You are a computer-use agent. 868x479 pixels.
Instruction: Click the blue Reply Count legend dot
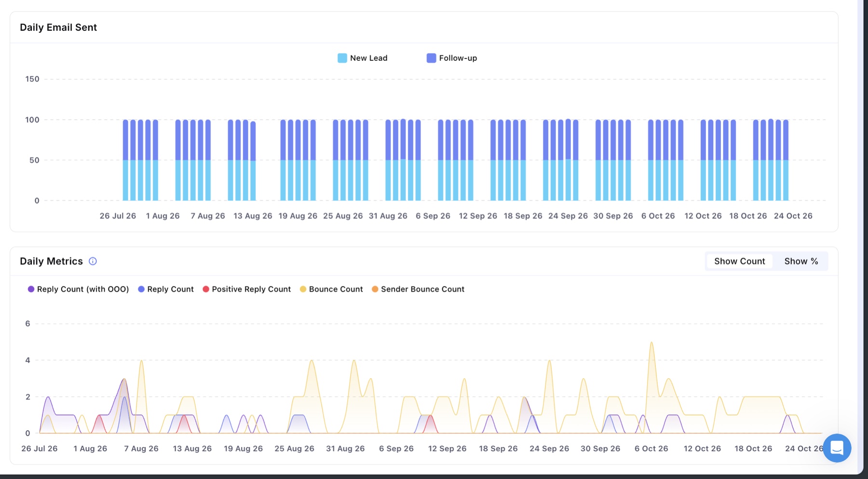tap(141, 289)
